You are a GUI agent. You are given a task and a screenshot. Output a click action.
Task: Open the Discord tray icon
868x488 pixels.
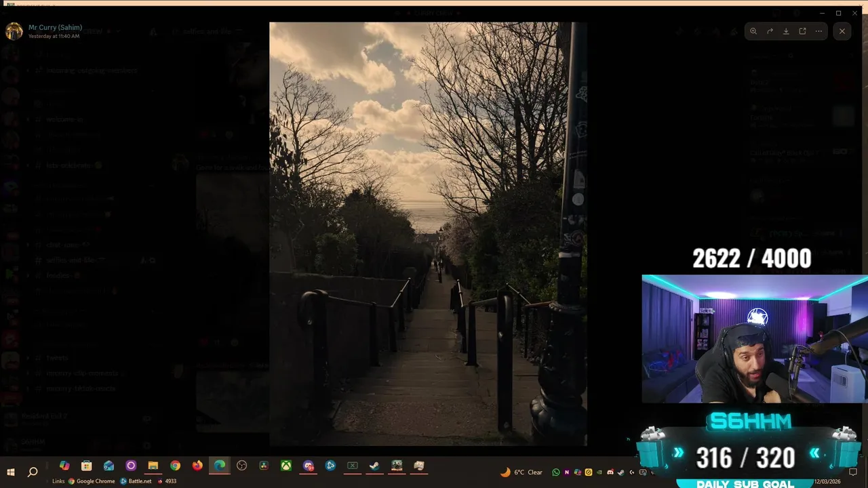(610, 472)
